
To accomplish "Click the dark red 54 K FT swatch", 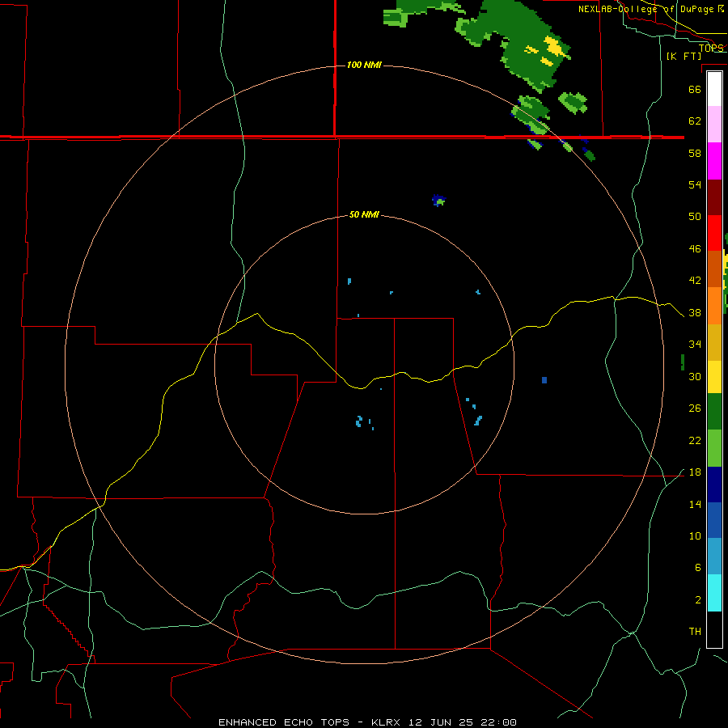I will pyautogui.click(x=714, y=197).
